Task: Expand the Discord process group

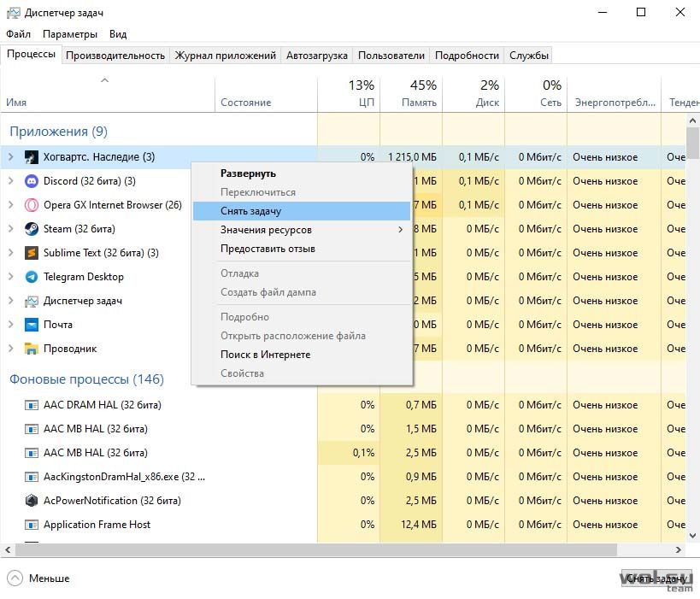Action: [11, 181]
